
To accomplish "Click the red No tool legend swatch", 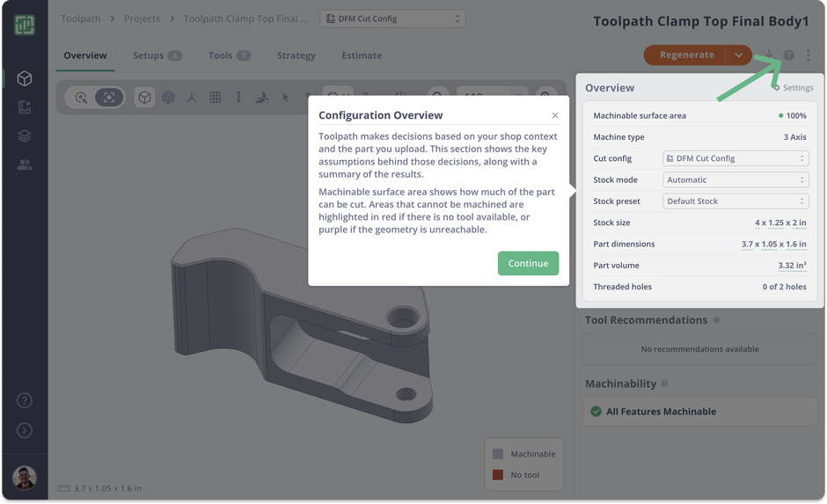I will pyautogui.click(x=498, y=475).
